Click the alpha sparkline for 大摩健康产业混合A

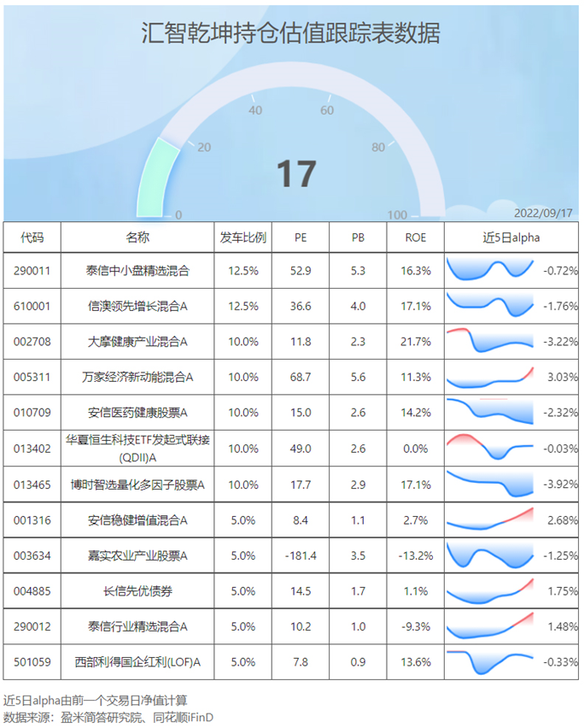pyautogui.click(x=490, y=340)
